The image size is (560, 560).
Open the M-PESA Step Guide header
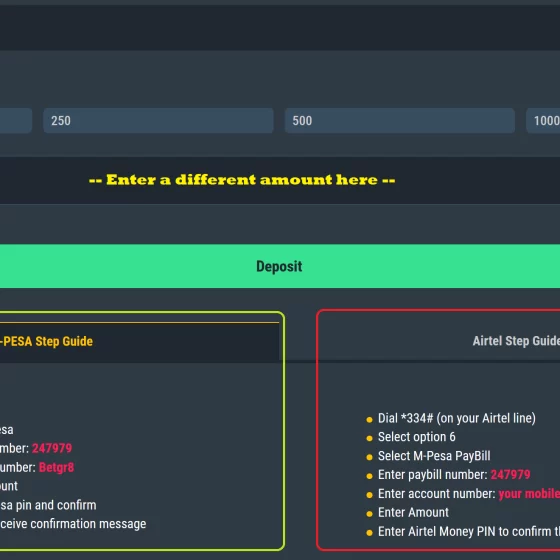coord(139,341)
